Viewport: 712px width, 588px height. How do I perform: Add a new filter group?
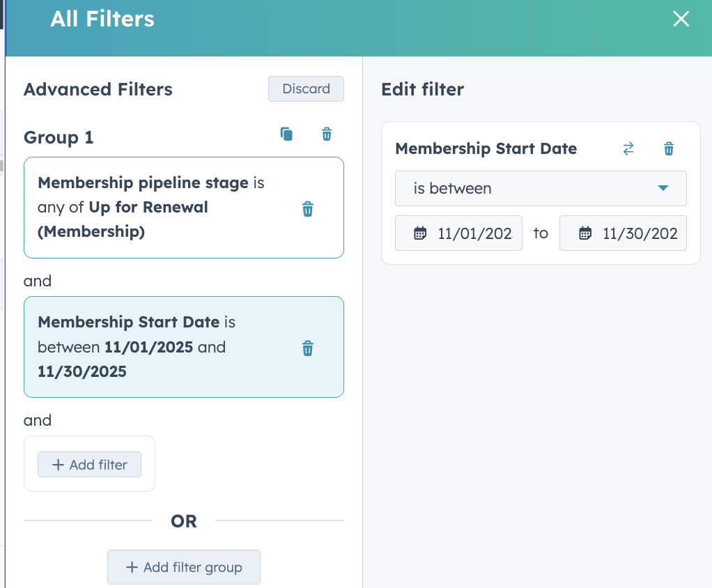[184, 567]
